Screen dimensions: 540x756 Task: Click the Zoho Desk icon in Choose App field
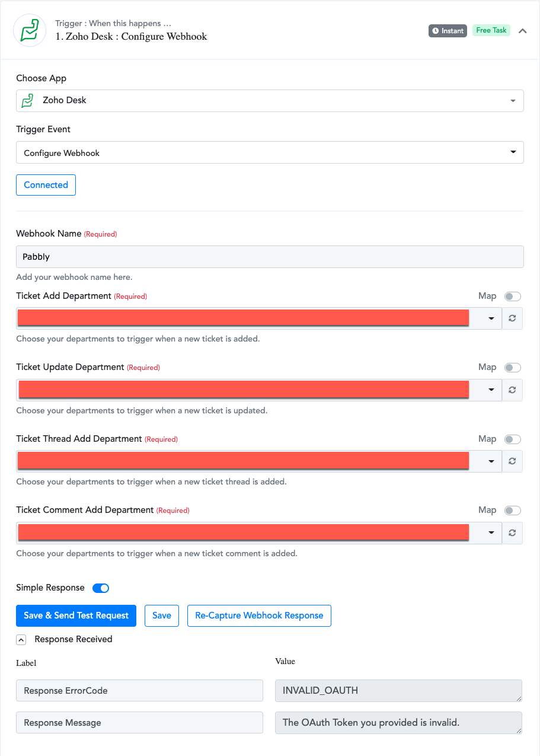click(27, 100)
